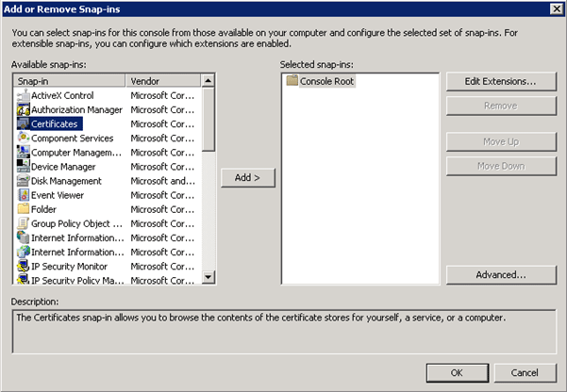Image resolution: width=567 pixels, height=392 pixels.
Task: Open the Advanced options
Action: [501, 275]
